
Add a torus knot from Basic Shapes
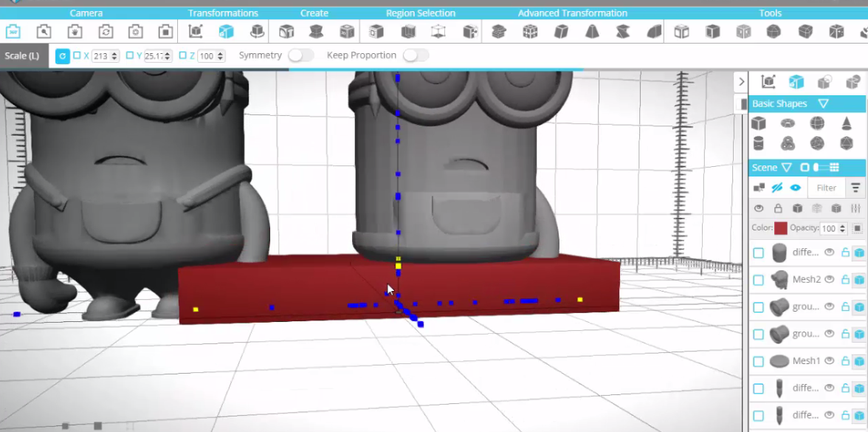[788, 144]
